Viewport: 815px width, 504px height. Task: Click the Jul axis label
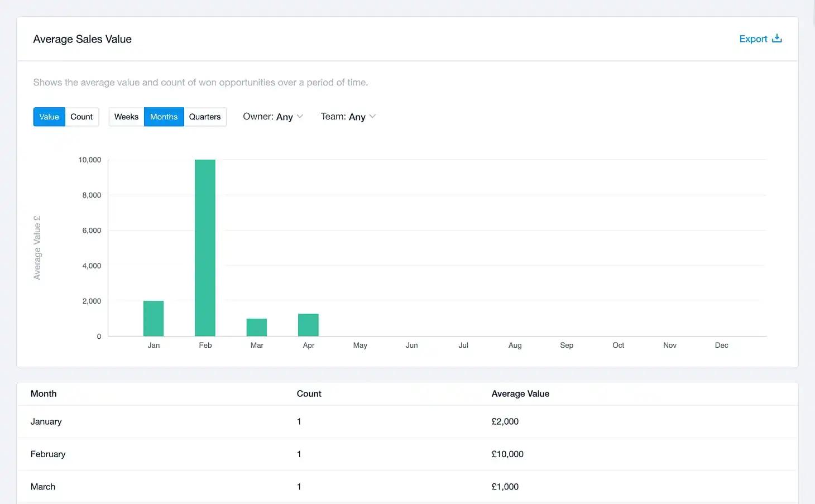463,345
